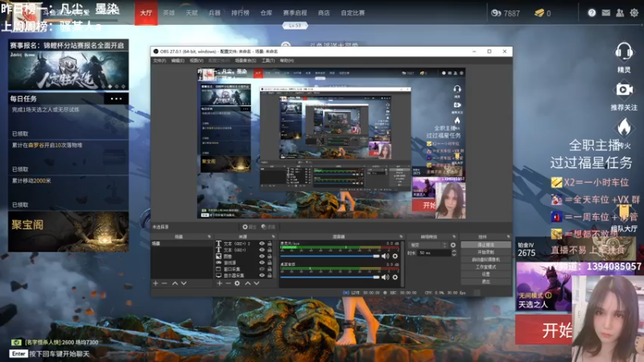
Task: Hide the 文本 (GDI+) 2 source eye
Action: pyautogui.click(x=262, y=244)
